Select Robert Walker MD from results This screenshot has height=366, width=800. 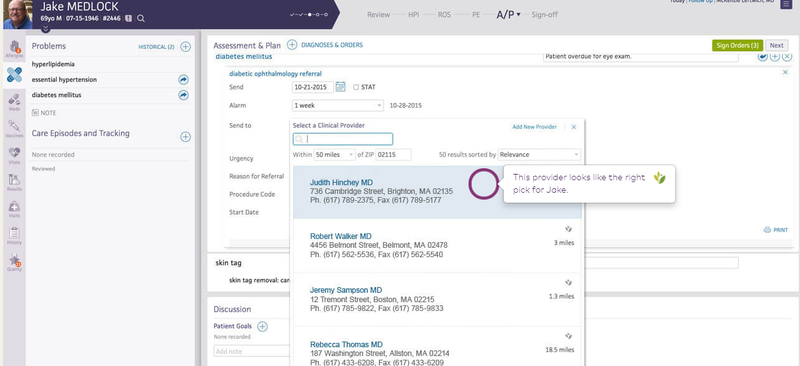point(437,246)
